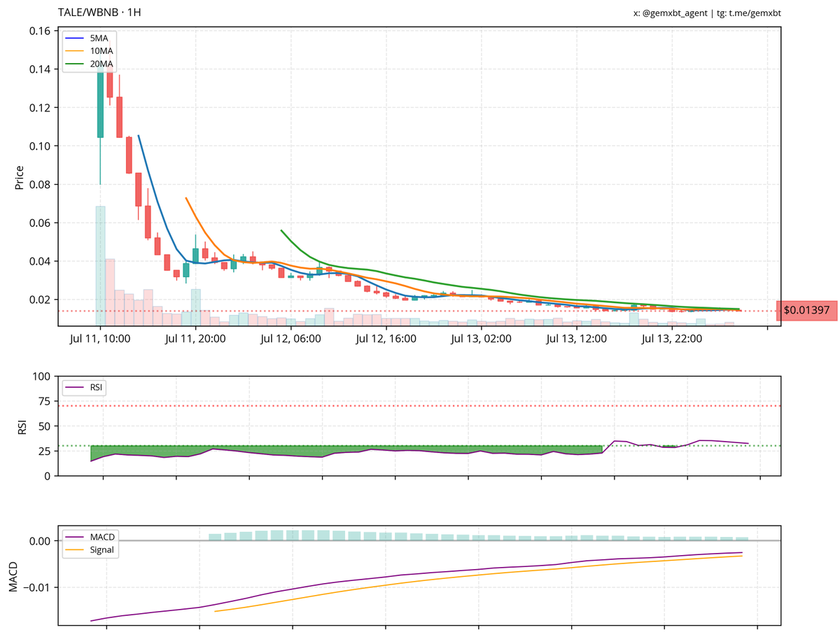This screenshot has width=840, height=637.
Task: Click the Jul 13, 02:00 time label
Action: pyautogui.click(x=481, y=339)
